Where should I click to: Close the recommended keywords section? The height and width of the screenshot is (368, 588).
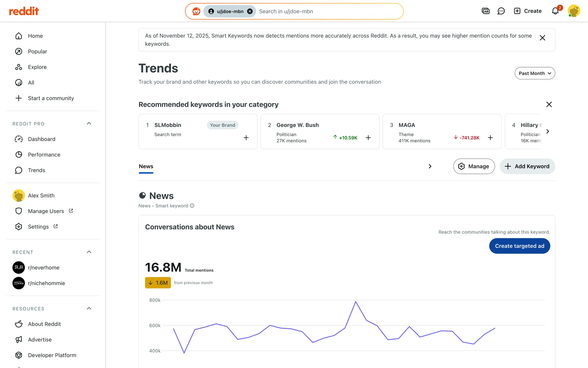coord(549,105)
